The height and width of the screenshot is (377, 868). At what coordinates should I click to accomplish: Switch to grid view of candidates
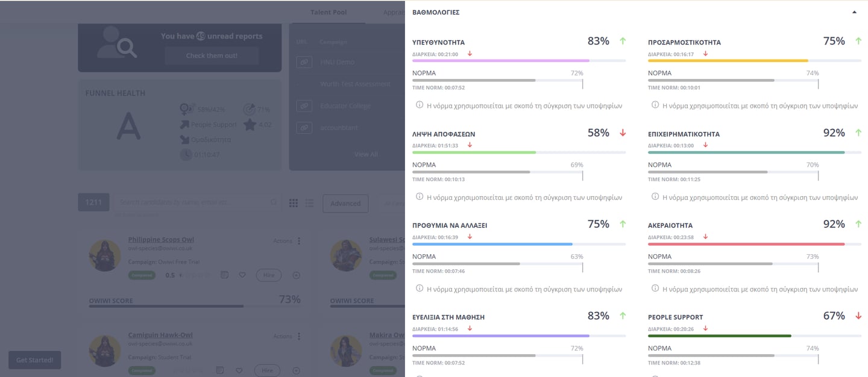click(294, 204)
